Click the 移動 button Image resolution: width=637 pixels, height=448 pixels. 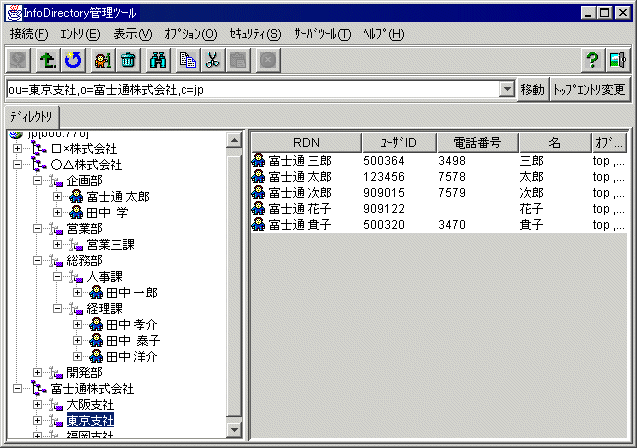click(x=533, y=89)
